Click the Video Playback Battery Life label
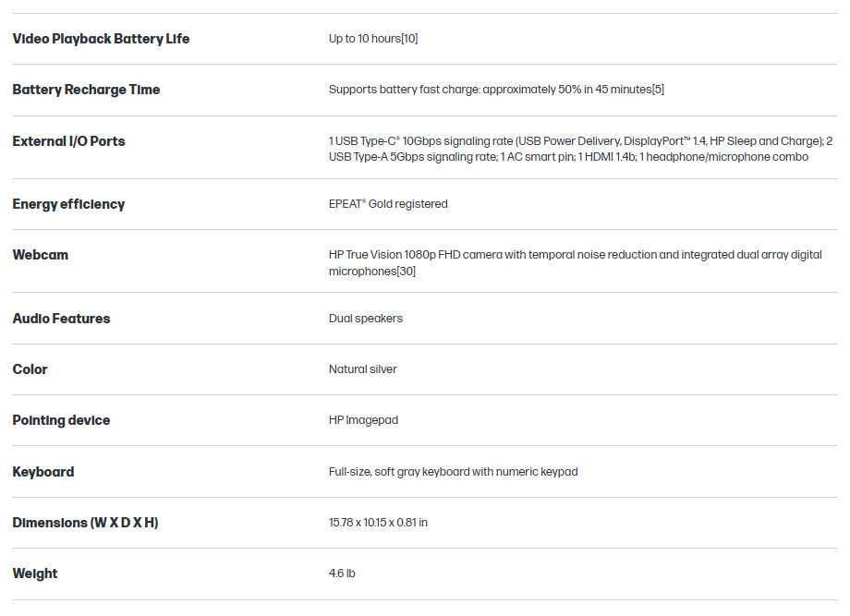Viewport: 850px width, 616px height. (x=101, y=39)
